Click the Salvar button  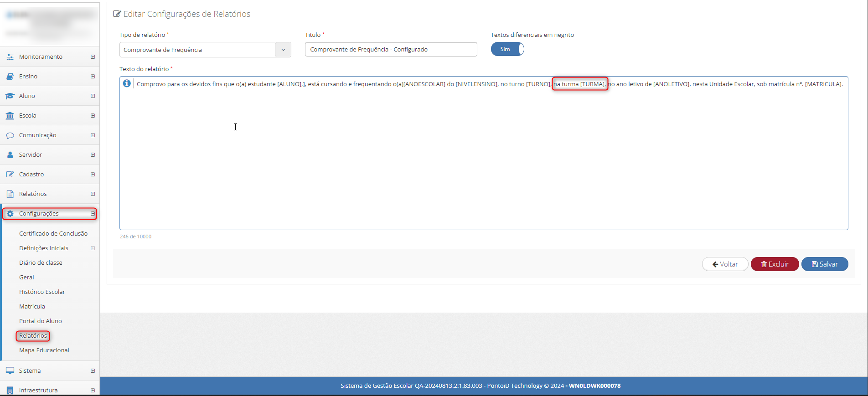click(x=825, y=264)
